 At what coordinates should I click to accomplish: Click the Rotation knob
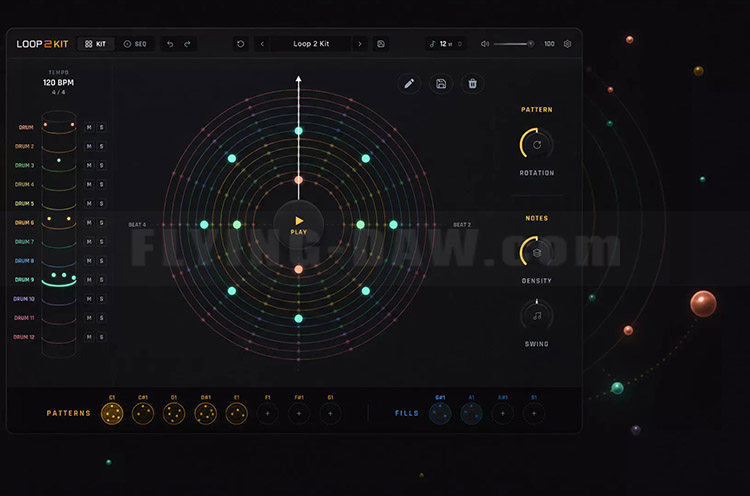click(x=537, y=144)
